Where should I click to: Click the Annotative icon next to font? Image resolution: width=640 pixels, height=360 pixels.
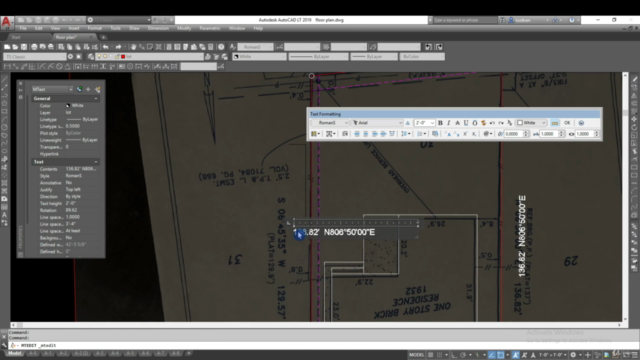click(x=407, y=123)
